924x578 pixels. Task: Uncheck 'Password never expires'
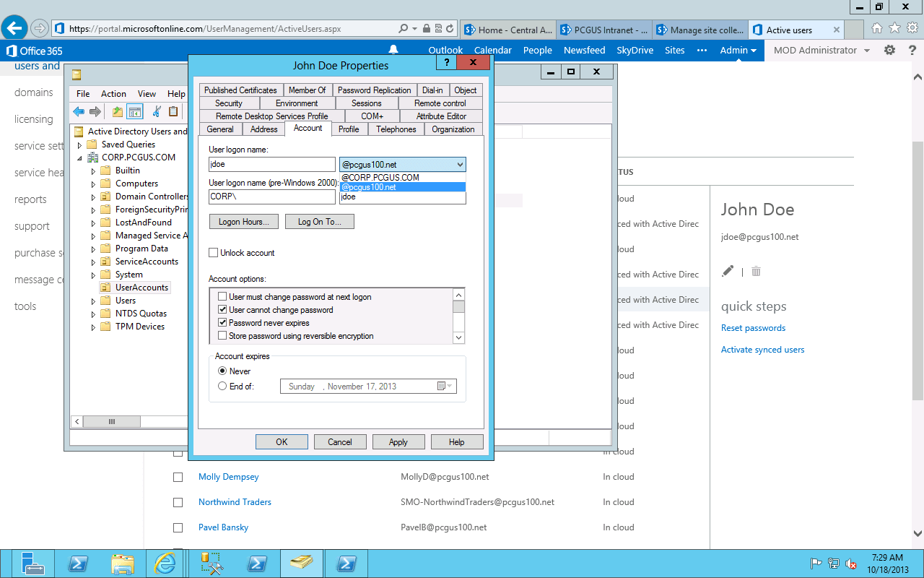click(x=224, y=323)
